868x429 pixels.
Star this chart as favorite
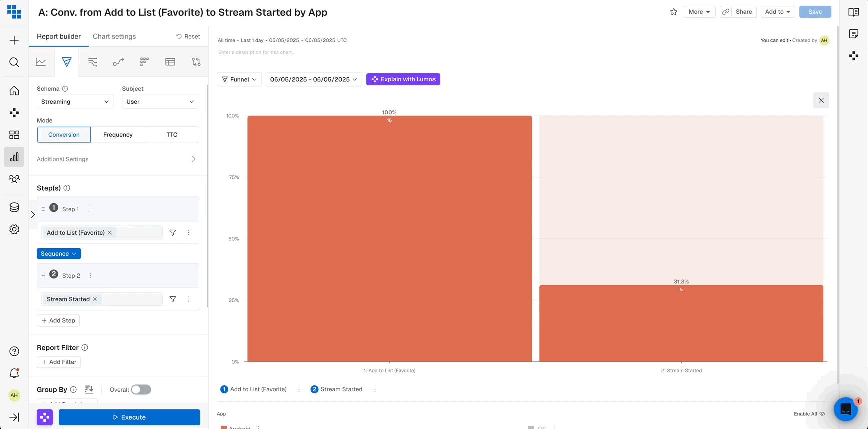click(674, 12)
